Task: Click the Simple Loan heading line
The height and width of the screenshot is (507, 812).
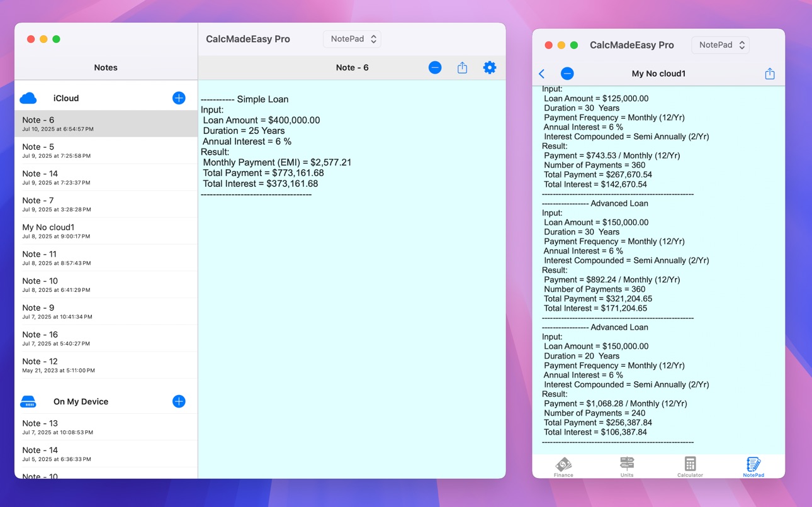Action: pyautogui.click(x=245, y=99)
